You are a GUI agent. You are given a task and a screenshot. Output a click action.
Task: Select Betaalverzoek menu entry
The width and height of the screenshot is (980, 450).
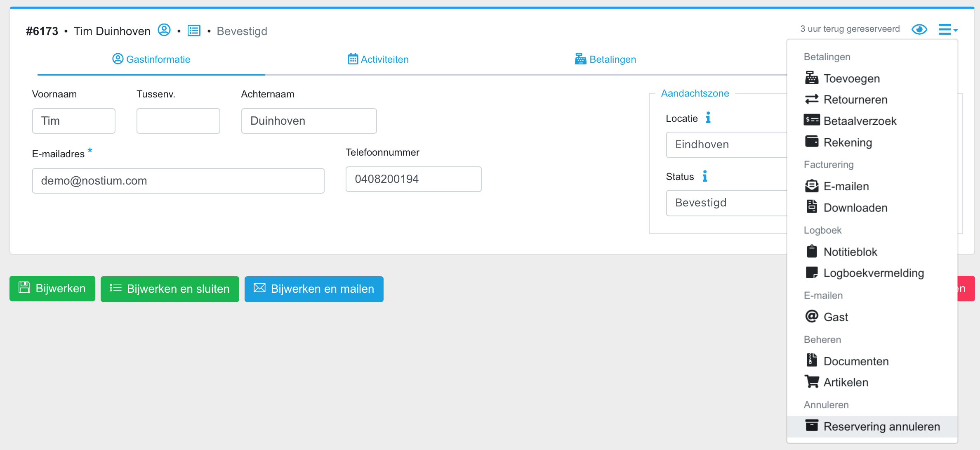pos(860,121)
